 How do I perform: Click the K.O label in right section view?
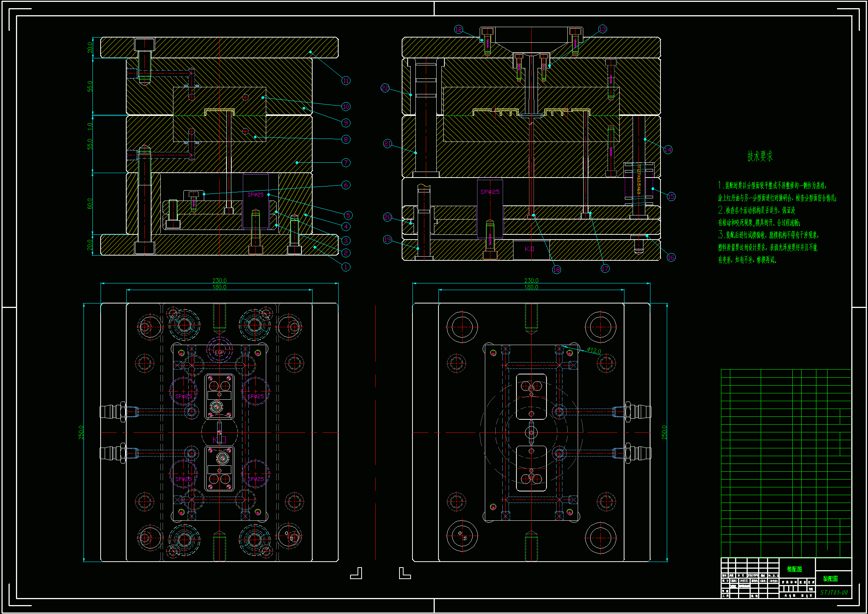(x=529, y=249)
